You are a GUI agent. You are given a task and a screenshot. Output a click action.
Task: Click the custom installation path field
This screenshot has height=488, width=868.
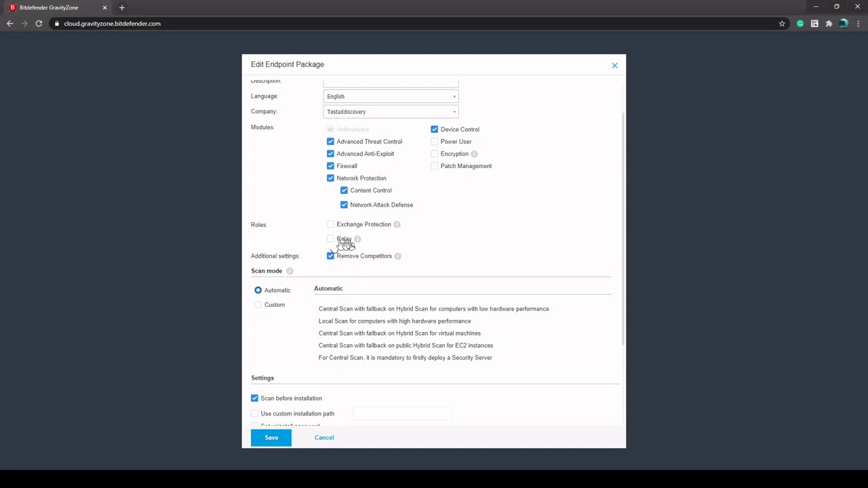click(x=402, y=413)
